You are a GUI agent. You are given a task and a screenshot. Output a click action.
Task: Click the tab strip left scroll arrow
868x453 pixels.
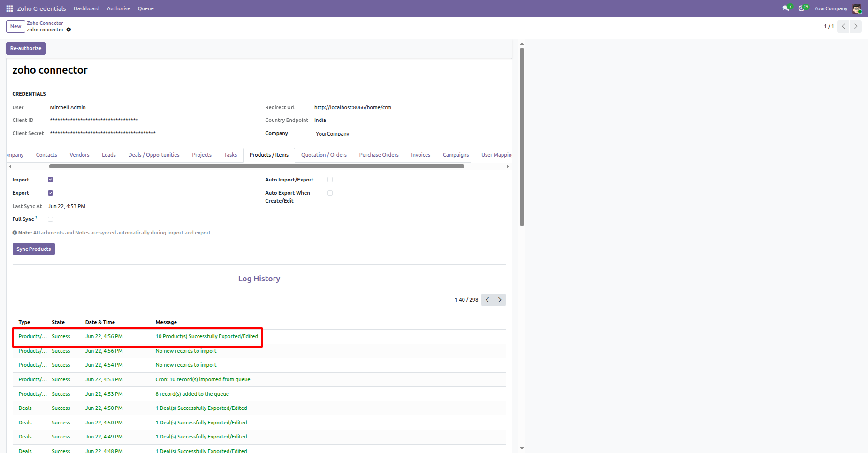(x=10, y=166)
